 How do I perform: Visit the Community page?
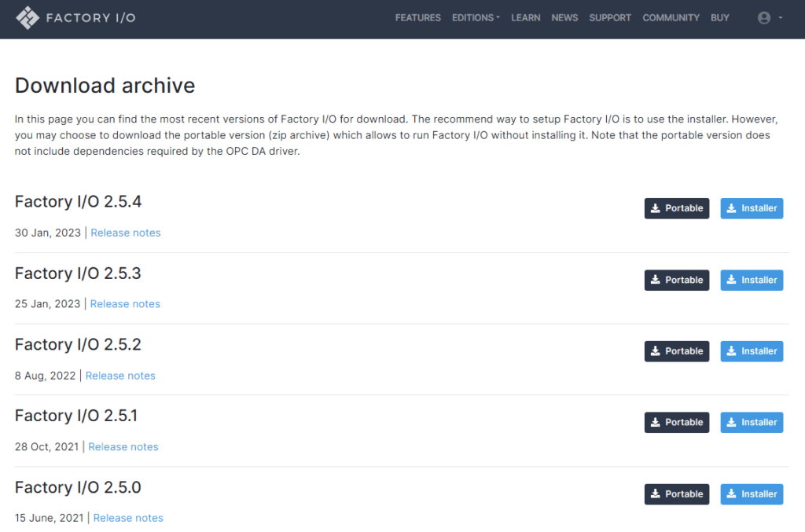[x=671, y=18]
